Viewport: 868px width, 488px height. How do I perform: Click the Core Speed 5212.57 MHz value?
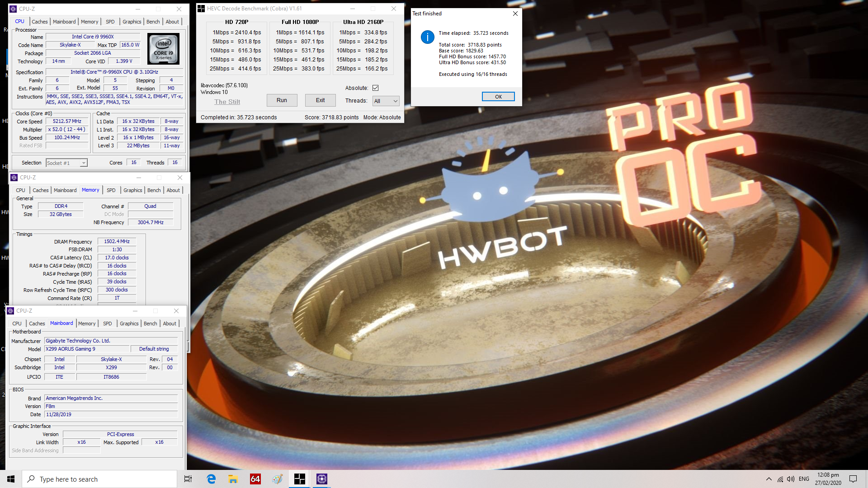[x=67, y=122]
